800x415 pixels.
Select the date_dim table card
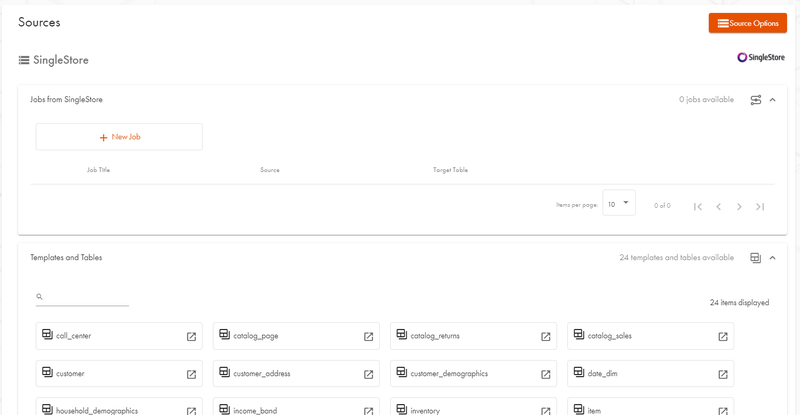pos(651,374)
